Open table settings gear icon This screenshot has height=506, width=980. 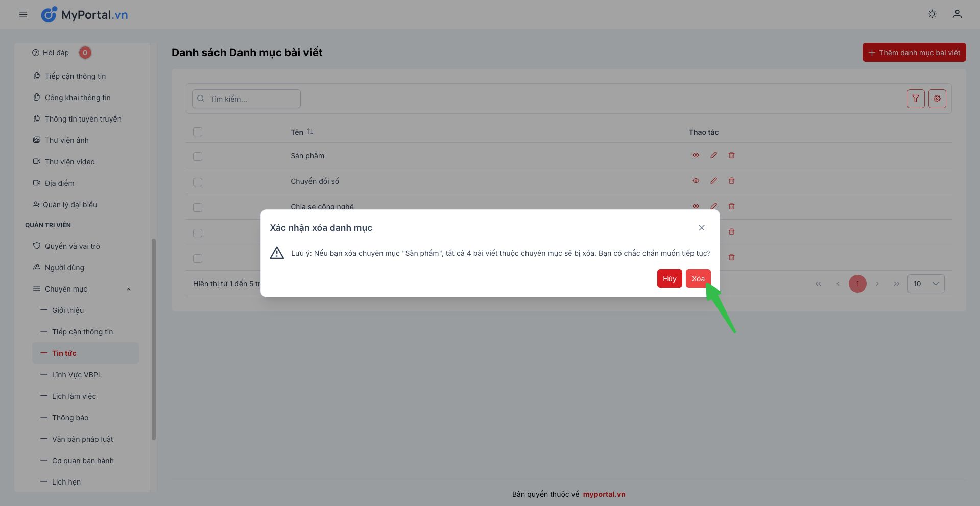937,99
